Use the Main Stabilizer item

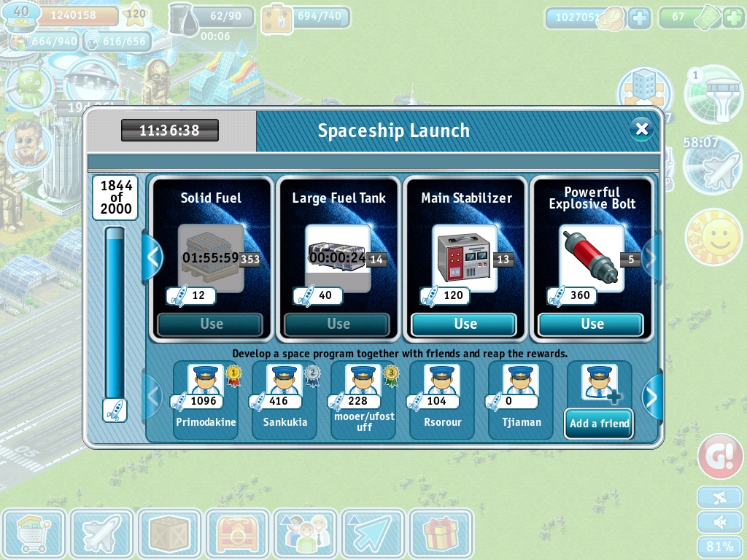click(x=465, y=324)
